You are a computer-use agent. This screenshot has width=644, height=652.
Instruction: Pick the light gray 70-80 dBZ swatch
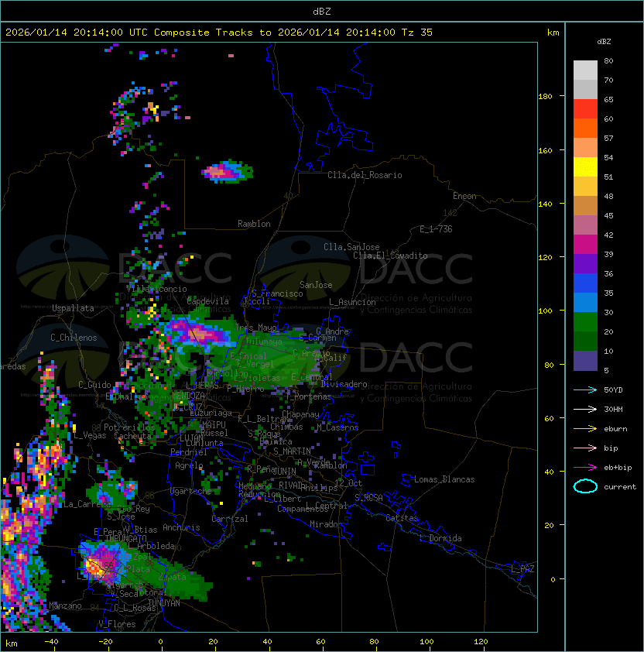point(585,70)
